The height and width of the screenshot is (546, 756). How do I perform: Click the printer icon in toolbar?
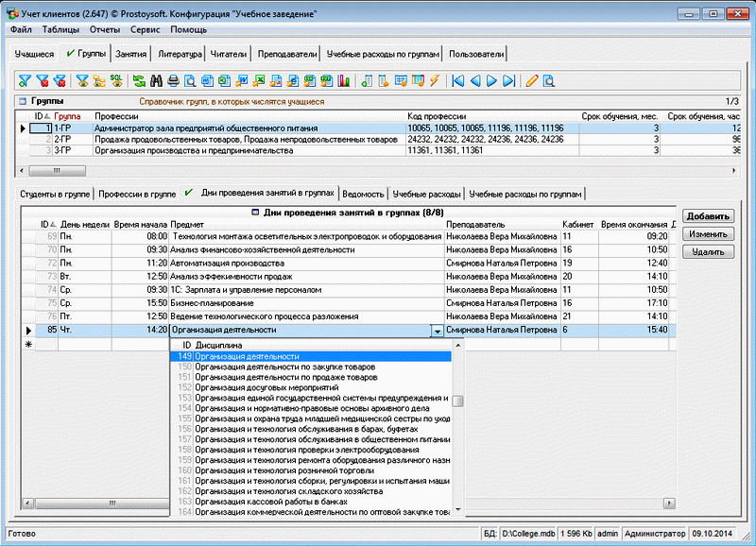[x=173, y=81]
